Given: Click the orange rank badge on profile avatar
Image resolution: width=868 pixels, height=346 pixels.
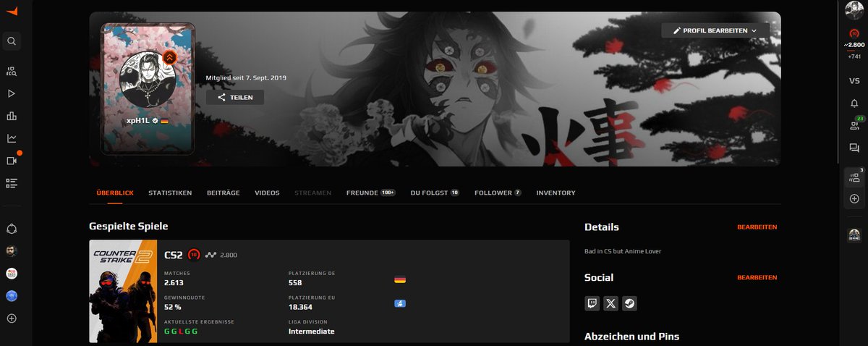Looking at the screenshot, I should tap(169, 56).
